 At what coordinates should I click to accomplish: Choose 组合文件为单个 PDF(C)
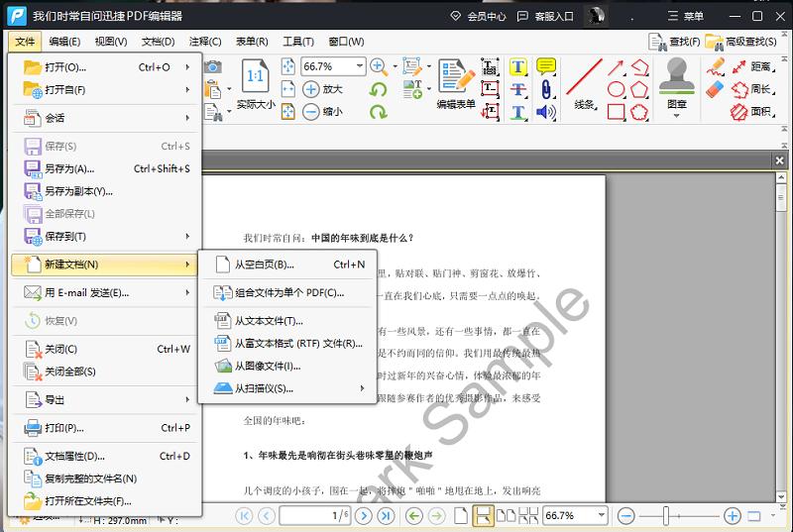coord(289,292)
